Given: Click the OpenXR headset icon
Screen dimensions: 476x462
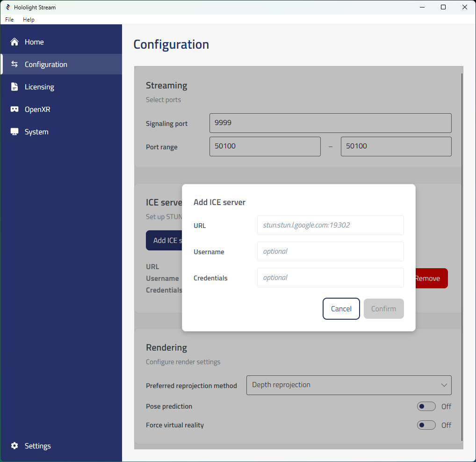Looking at the screenshot, I should [14, 109].
